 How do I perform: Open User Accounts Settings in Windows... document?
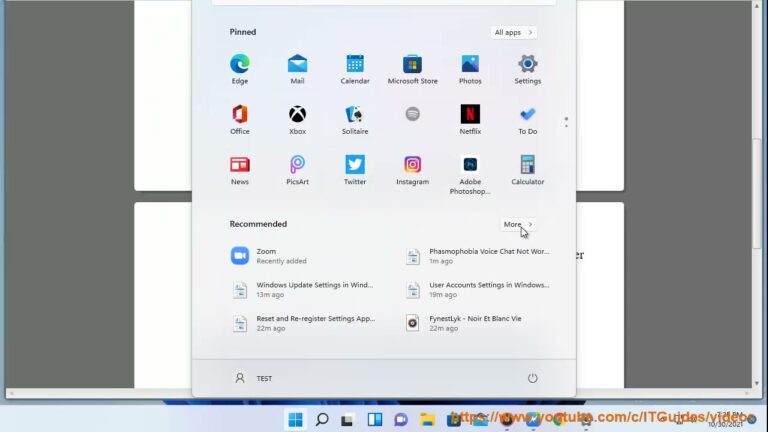[477, 289]
